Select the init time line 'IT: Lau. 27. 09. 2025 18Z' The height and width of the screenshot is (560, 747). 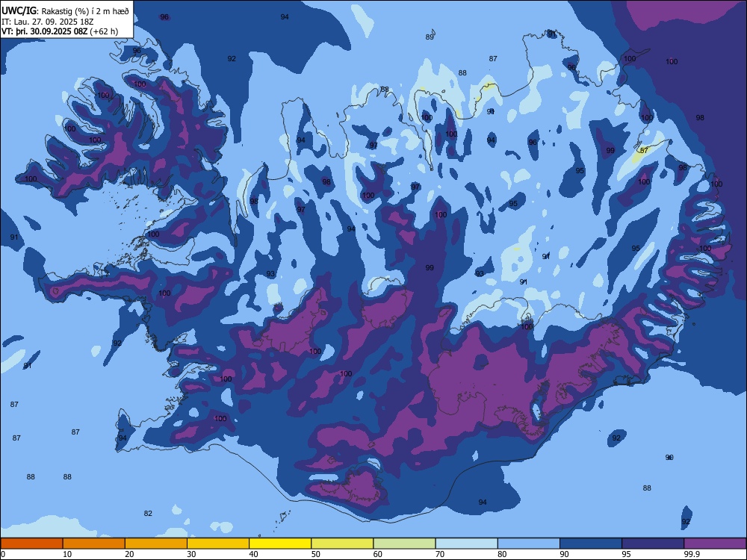point(48,22)
